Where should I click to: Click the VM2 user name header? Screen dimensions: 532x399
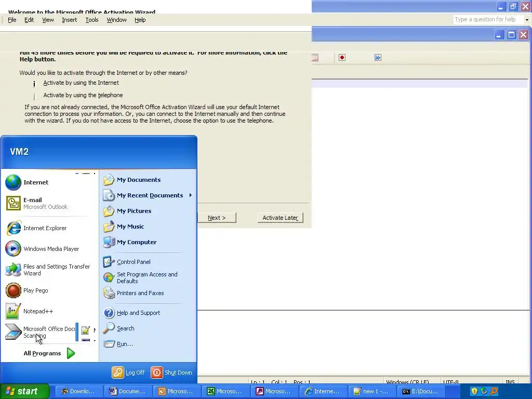pos(19,152)
